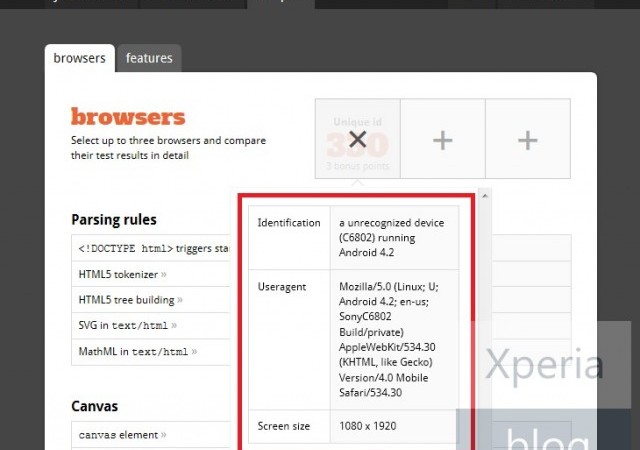Click the 1080 x 1920 screen size value
640x450 pixels.
[x=368, y=426]
